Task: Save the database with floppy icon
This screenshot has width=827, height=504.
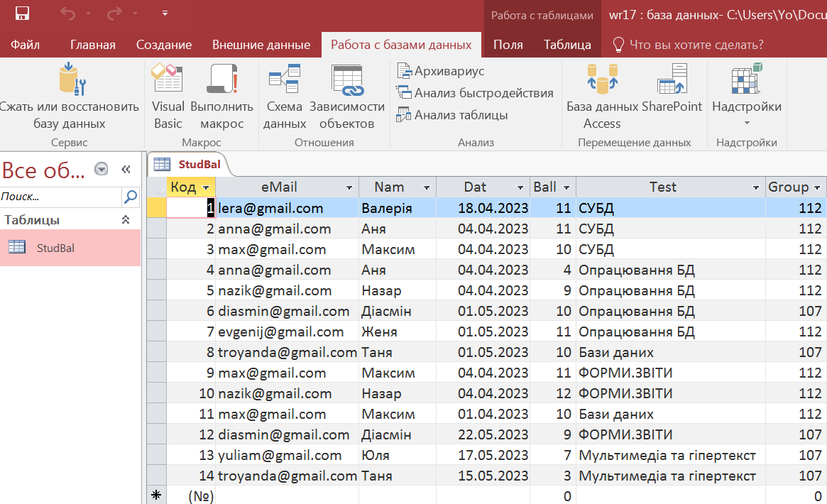Action: click(x=22, y=13)
